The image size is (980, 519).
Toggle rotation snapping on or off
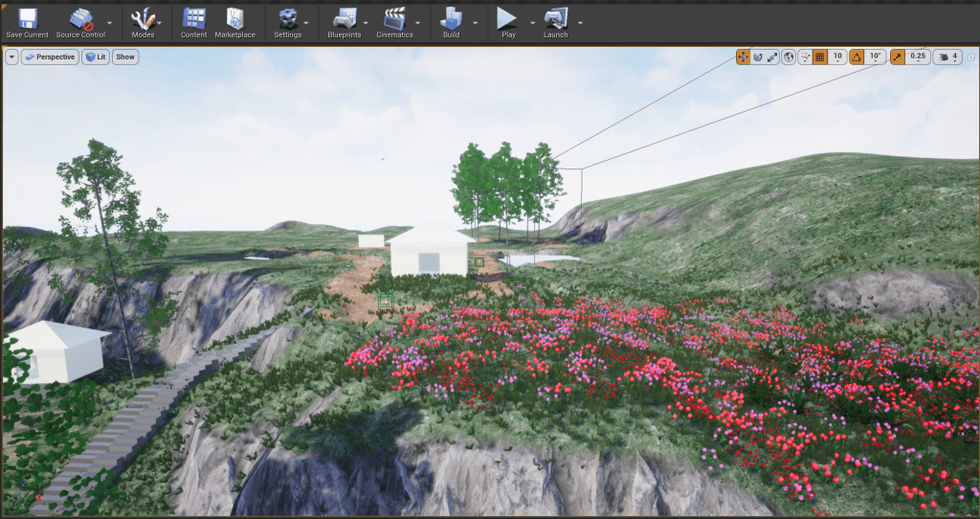857,56
